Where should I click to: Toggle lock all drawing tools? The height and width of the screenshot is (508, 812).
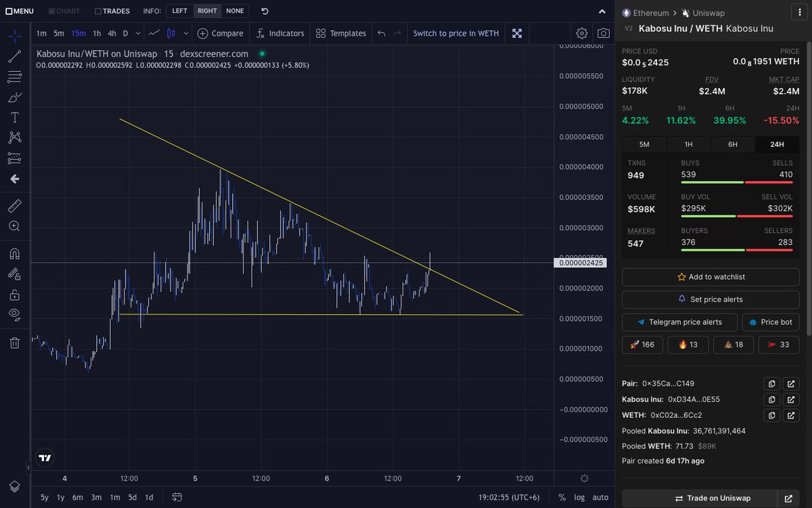point(14,295)
